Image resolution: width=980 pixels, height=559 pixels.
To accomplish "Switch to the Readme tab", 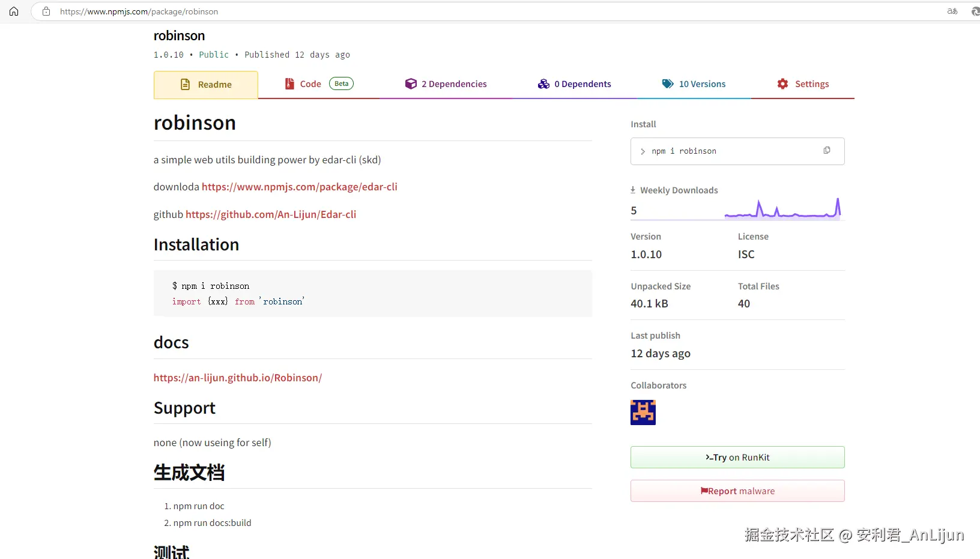I will point(206,85).
